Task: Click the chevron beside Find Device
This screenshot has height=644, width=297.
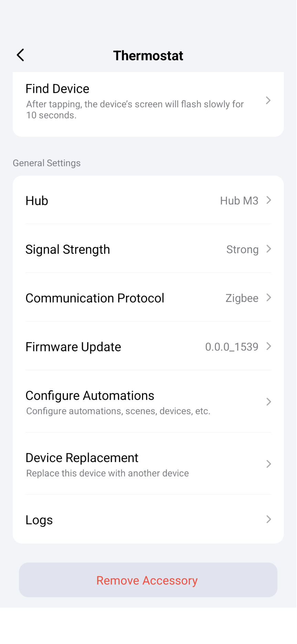Action: 268,100
